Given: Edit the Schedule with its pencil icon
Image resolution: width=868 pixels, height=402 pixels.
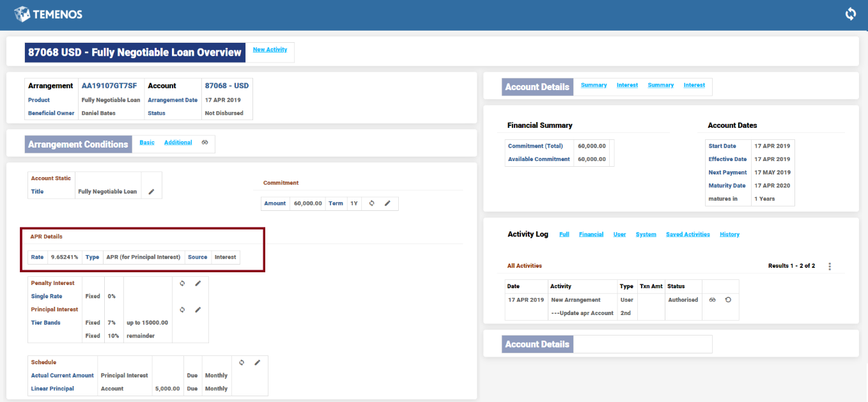Looking at the screenshot, I should [257, 362].
